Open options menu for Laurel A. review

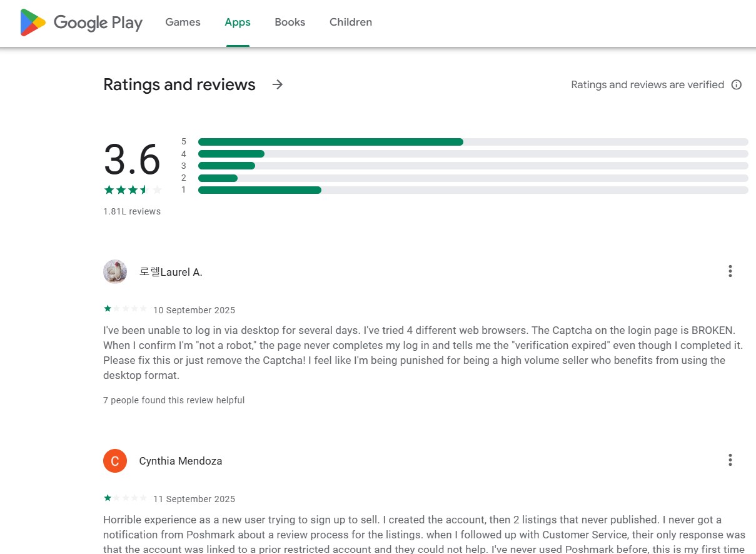(x=730, y=271)
